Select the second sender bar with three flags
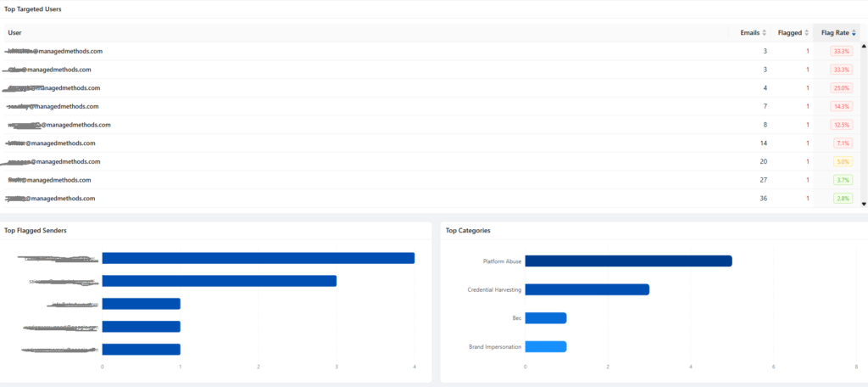The height and width of the screenshot is (387, 868). tap(219, 281)
